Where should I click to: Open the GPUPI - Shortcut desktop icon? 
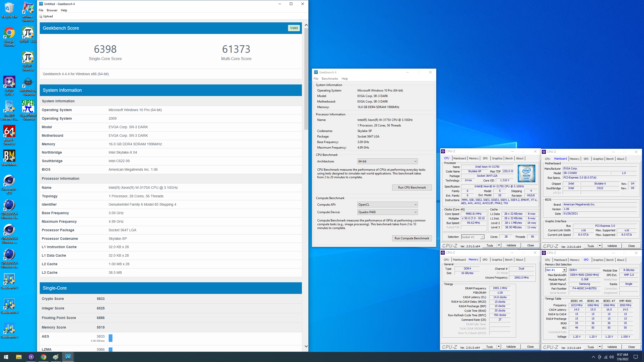[x=28, y=61]
